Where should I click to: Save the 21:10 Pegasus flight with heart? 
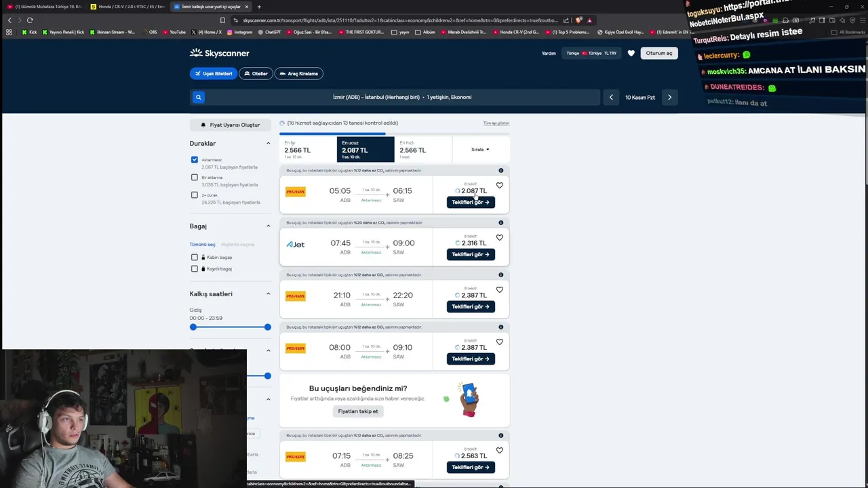pos(500,289)
